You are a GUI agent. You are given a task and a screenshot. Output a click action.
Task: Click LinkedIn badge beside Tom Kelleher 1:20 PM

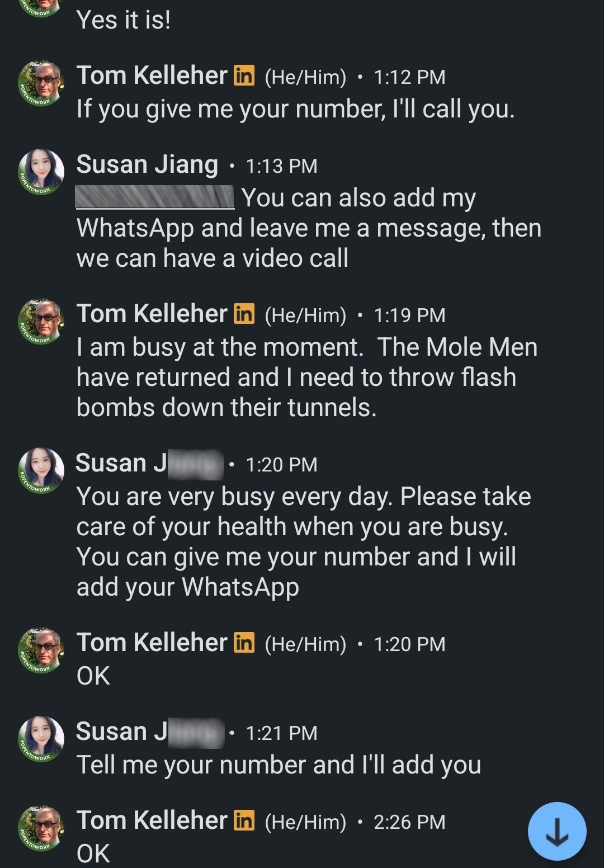click(244, 643)
